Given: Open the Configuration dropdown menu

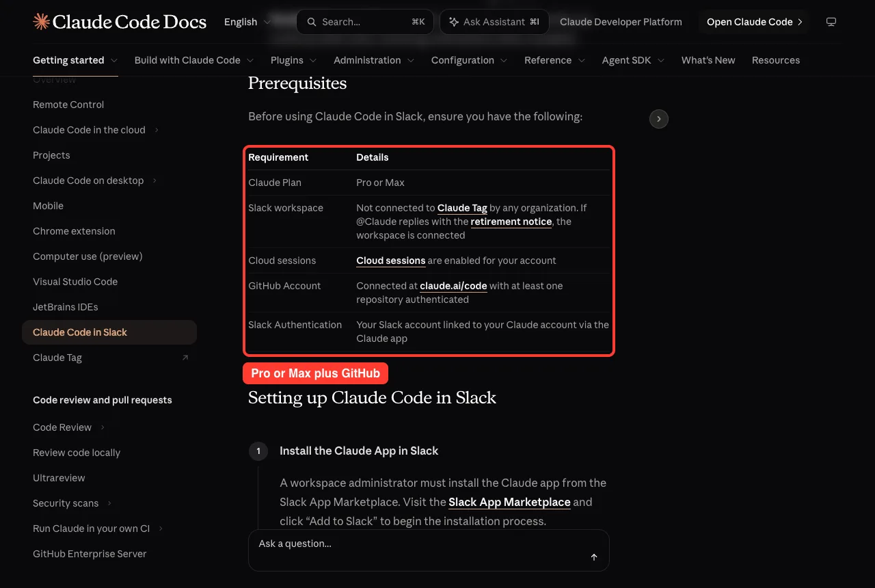Looking at the screenshot, I should click(x=470, y=60).
